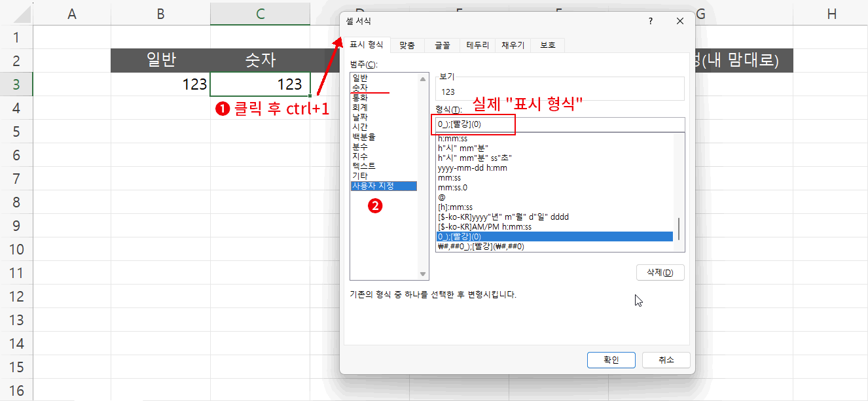The height and width of the screenshot is (401, 868).
Task: Select column C header
Action: pos(260,14)
